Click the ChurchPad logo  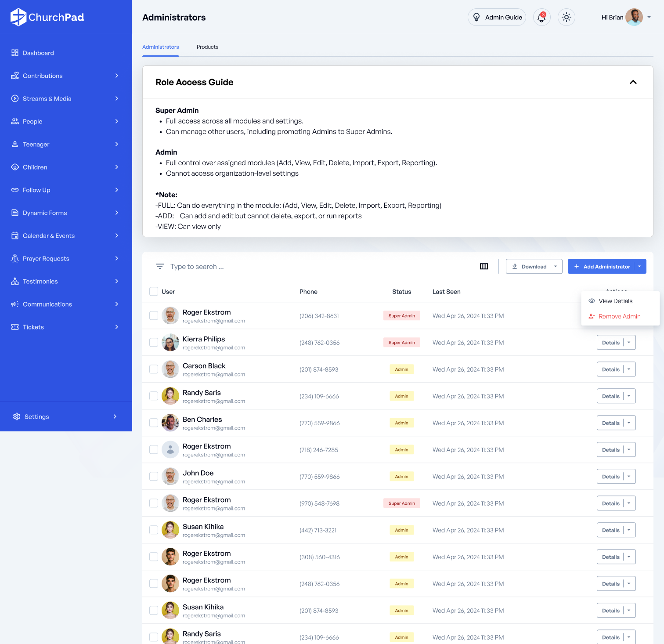pos(47,17)
